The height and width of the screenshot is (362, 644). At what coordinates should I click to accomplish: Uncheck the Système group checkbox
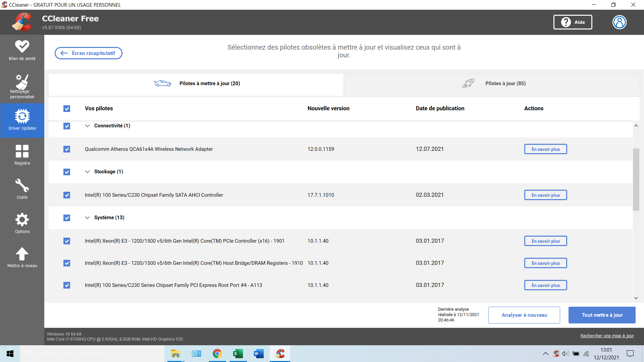(x=67, y=218)
